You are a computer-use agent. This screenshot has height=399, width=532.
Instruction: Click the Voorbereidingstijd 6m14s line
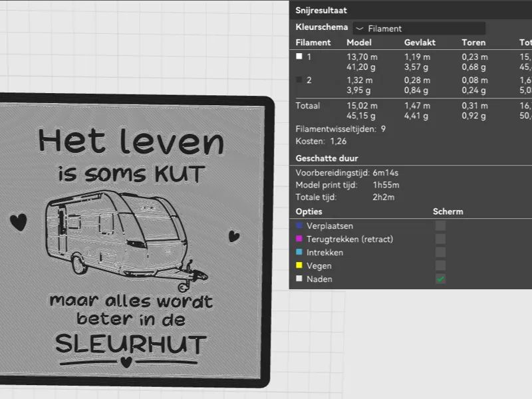point(346,173)
